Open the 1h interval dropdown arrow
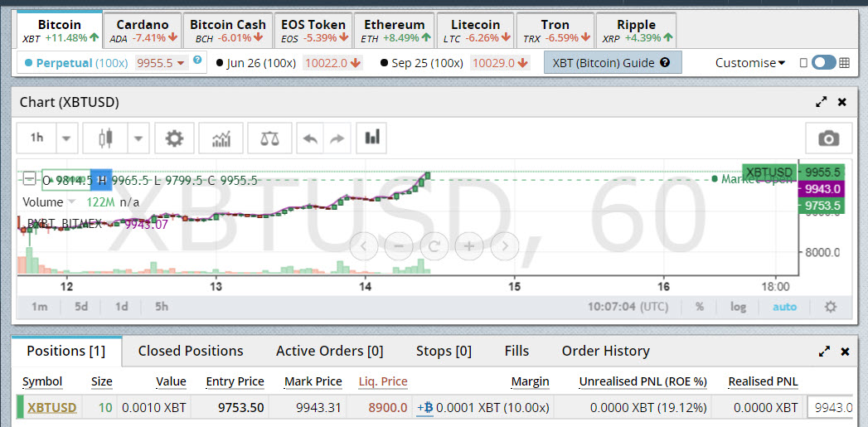 [x=65, y=138]
